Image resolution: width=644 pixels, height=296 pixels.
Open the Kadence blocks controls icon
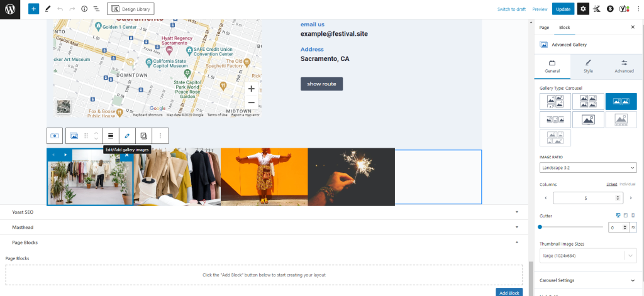597,9
